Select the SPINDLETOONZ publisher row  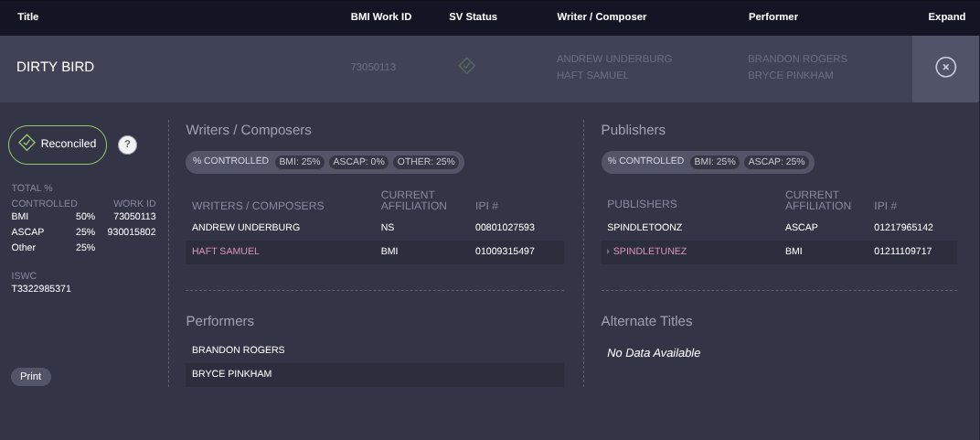click(x=779, y=228)
